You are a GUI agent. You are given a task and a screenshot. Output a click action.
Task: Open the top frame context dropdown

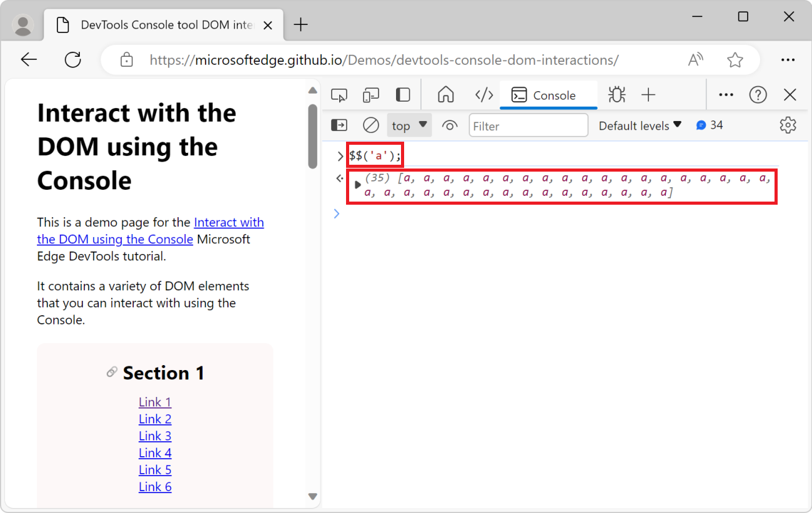pos(409,125)
